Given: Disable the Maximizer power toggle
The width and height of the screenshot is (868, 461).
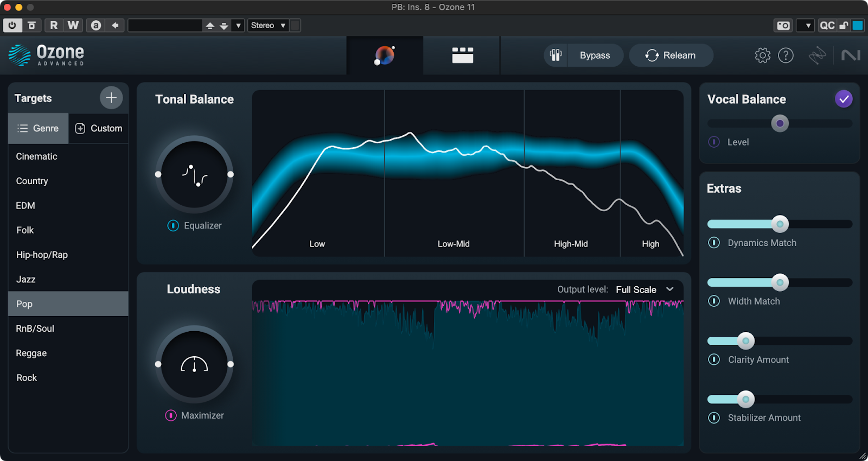Looking at the screenshot, I should [x=171, y=415].
